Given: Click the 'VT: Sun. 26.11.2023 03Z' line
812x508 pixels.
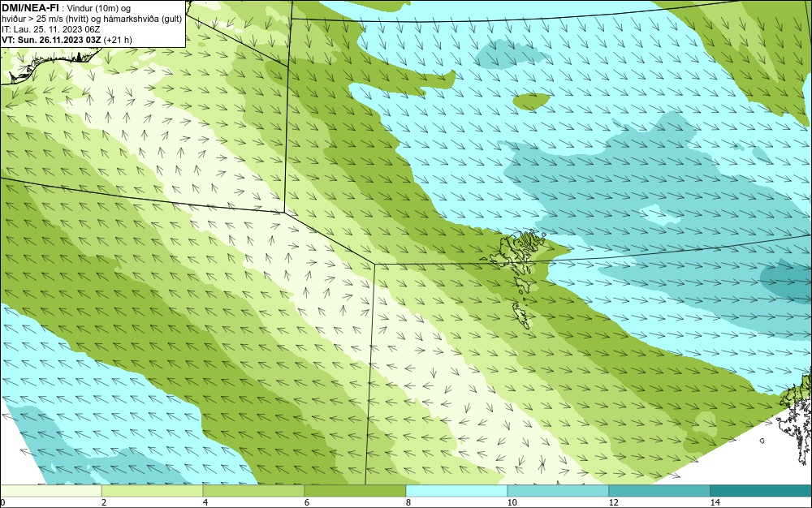Looking at the screenshot, I should coord(52,40).
